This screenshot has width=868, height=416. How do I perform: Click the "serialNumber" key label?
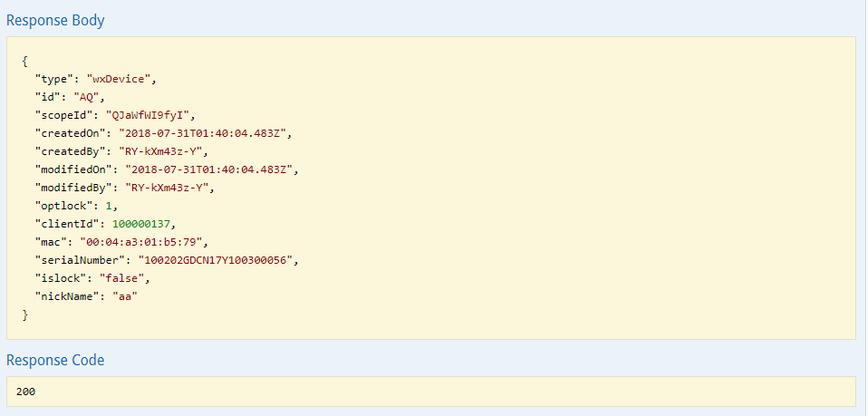click(82, 260)
